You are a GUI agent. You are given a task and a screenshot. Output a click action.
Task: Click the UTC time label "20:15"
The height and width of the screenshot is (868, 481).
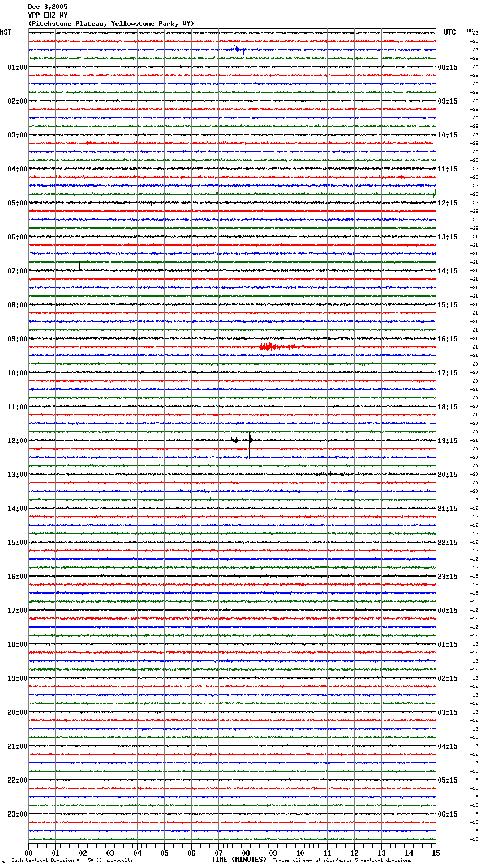(448, 475)
